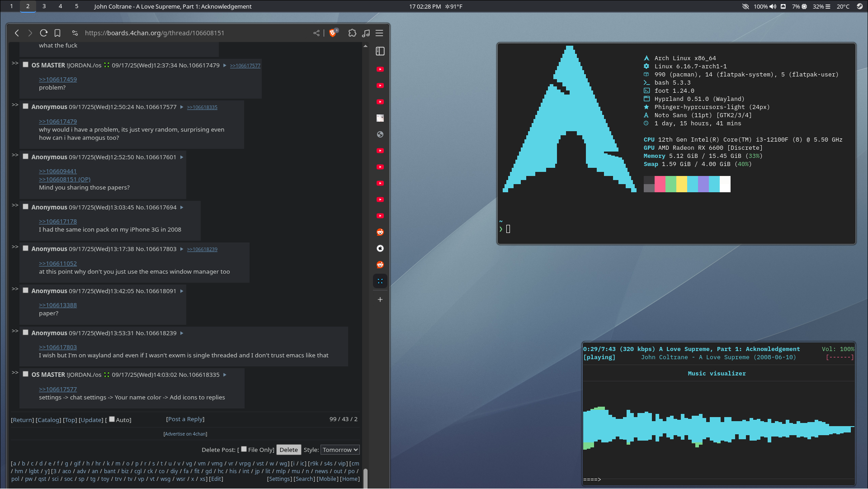
Task: Open the browser hamburger menu
Action: [379, 33]
